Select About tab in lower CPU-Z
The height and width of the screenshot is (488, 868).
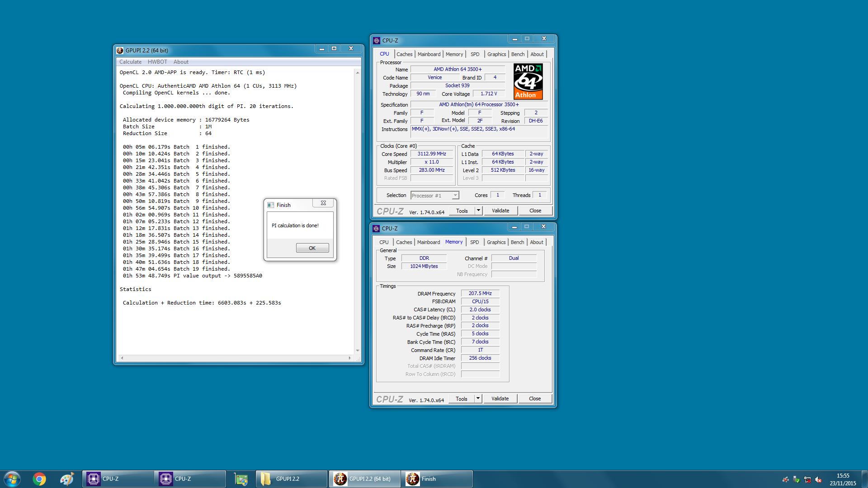click(537, 242)
